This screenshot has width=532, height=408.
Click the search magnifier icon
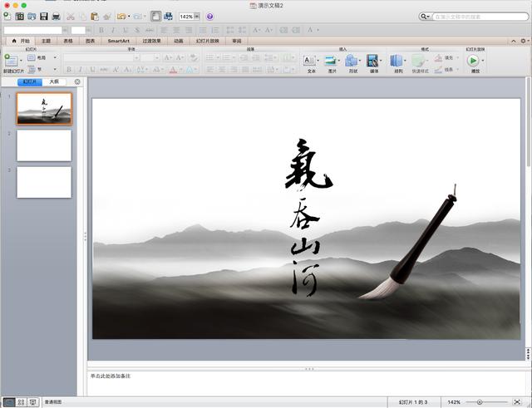click(x=423, y=17)
